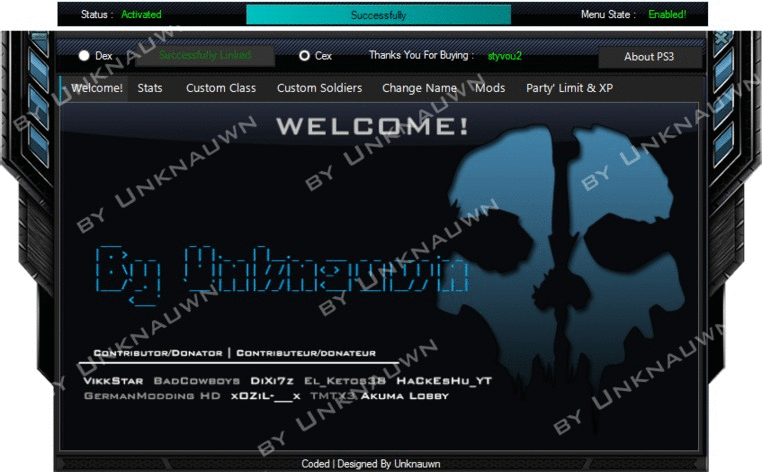The width and height of the screenshot is (762, 472).
Task: Open the Custom Soldiers tab
Action: [319, 88]
